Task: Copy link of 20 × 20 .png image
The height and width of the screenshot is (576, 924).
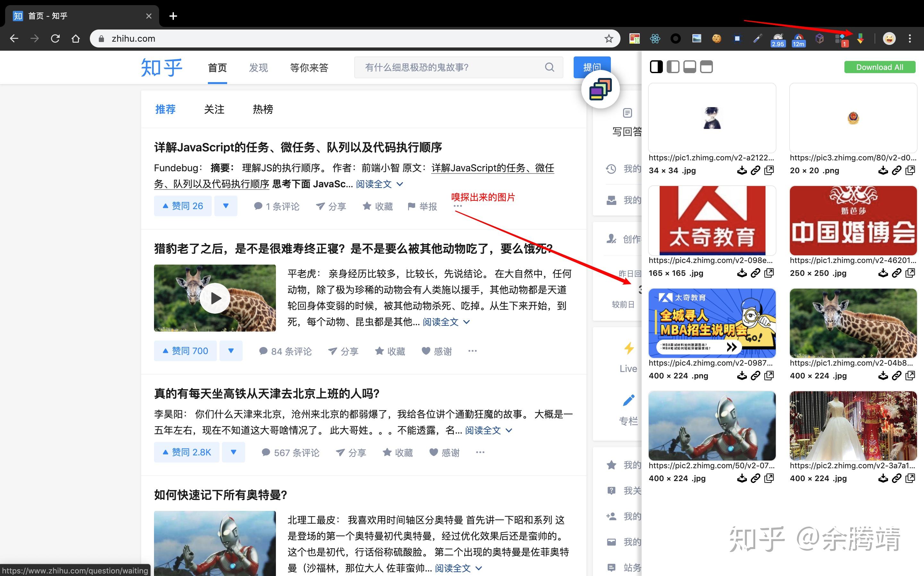Action: 896,171
